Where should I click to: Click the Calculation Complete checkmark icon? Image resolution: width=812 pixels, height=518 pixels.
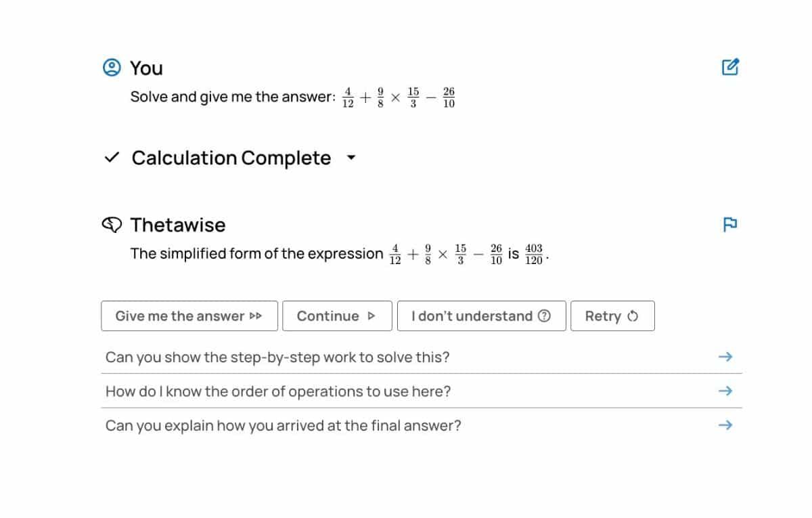[x=112, y=158]
